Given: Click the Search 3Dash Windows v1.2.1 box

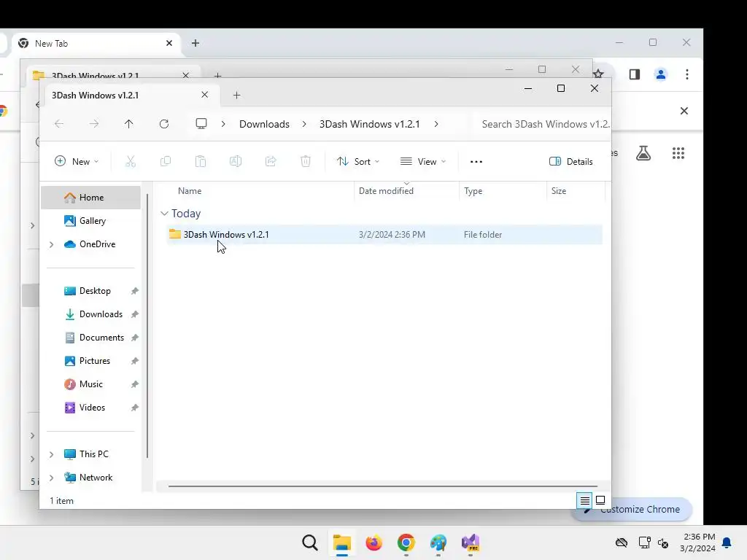Looking at the screenshot, I should (542, 124).
